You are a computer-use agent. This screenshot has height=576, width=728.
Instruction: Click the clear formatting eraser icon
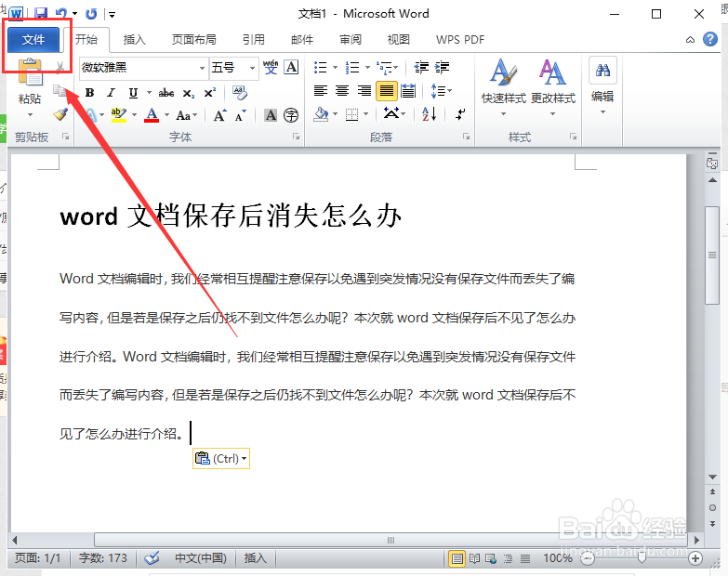240,92
